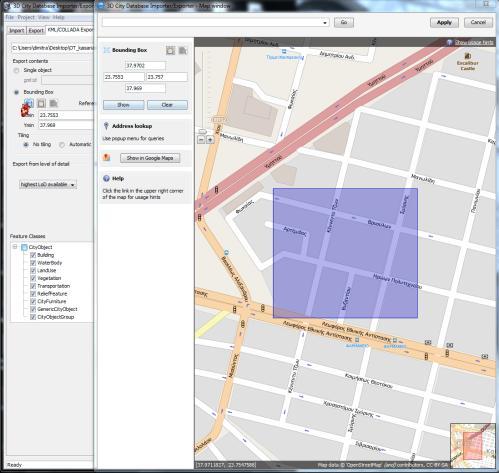Click the Show bounding box button

click(123, 105)
